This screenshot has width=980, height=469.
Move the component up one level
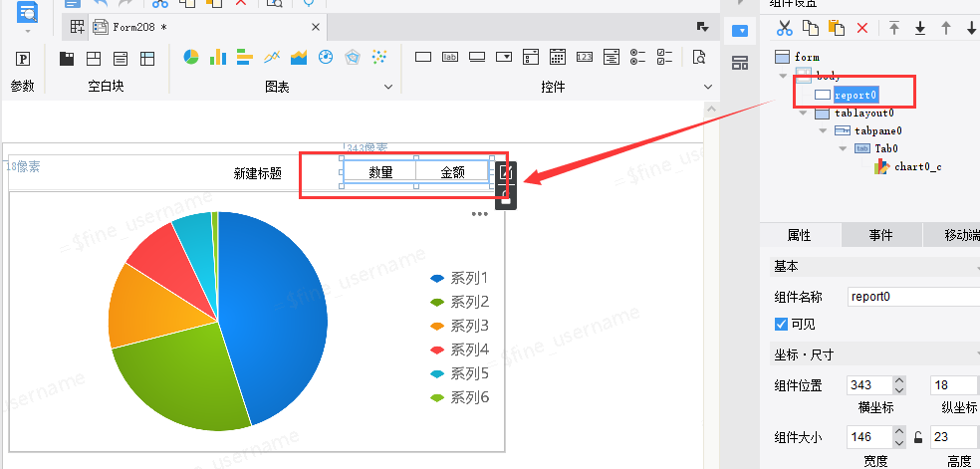(x=946, y=28)
